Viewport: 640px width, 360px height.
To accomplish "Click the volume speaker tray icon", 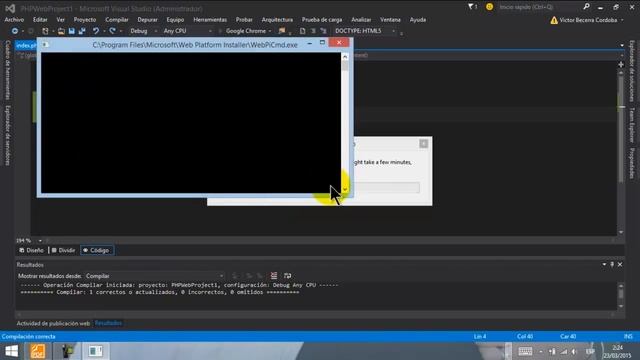I will coord(574,351).
